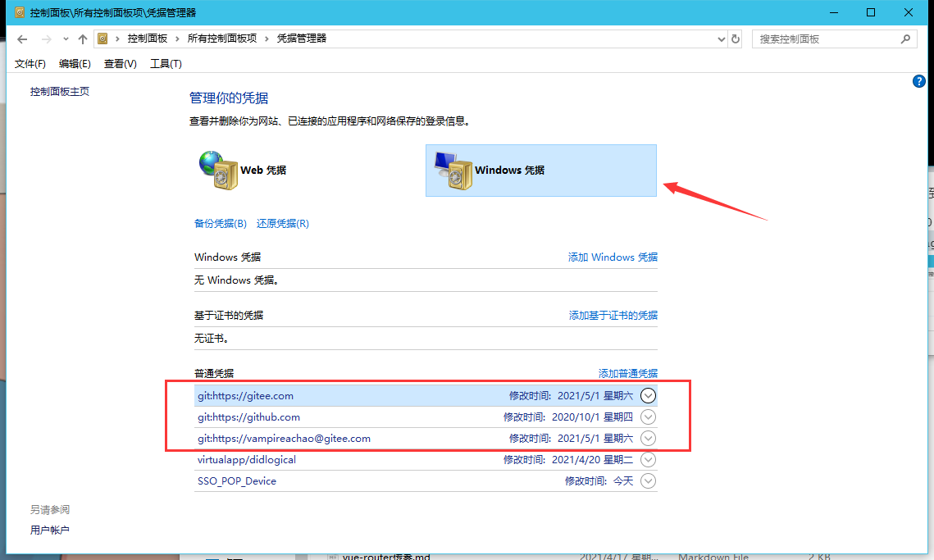Open the address bar history dropdown

click(721, 39)
